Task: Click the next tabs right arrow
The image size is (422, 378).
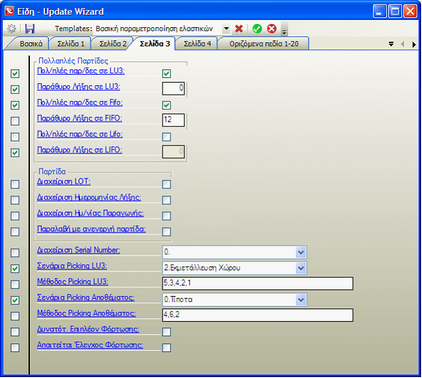Action: [414, 44]
